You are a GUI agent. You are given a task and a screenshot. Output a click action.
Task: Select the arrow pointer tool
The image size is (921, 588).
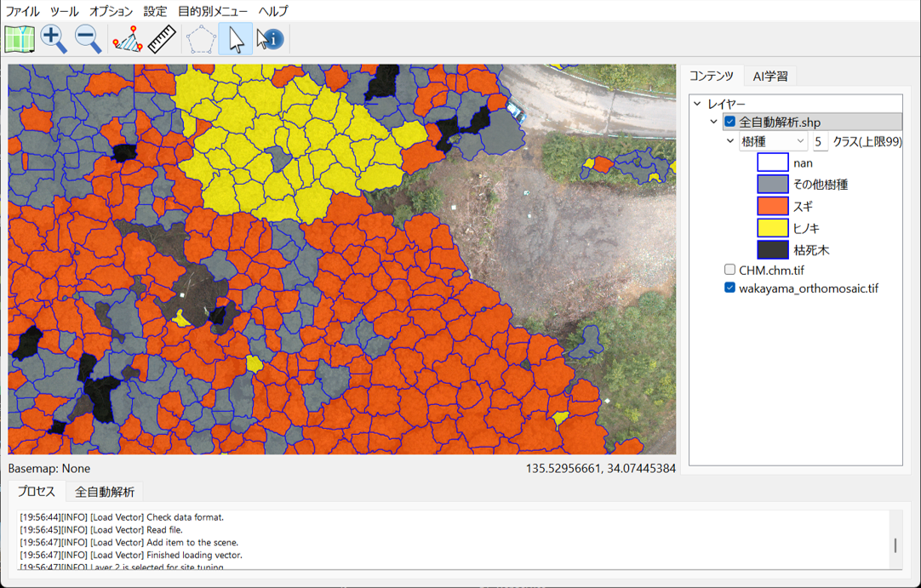[x=236, y=39]
